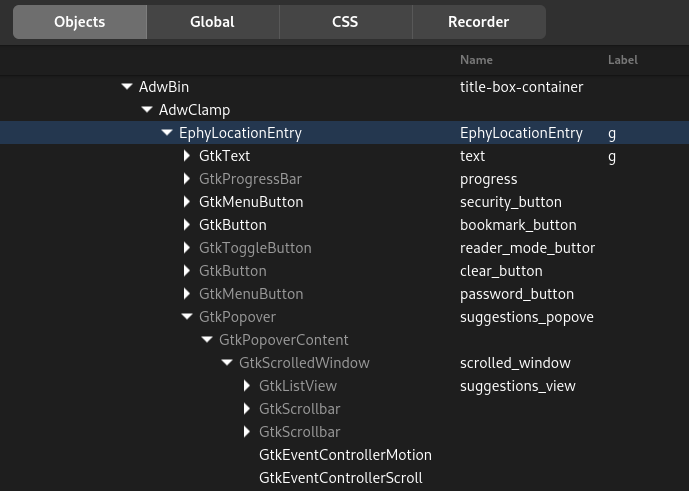This screenshot has width=689, height=491.
Task: Open the CSS tab
Action: [x=345, y=22]
